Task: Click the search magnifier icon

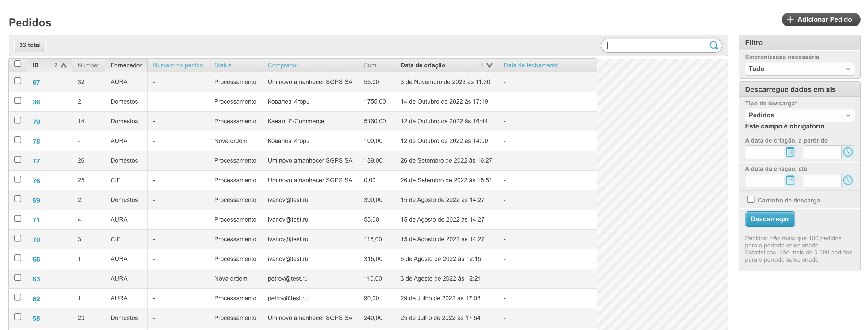Action: 713,45
